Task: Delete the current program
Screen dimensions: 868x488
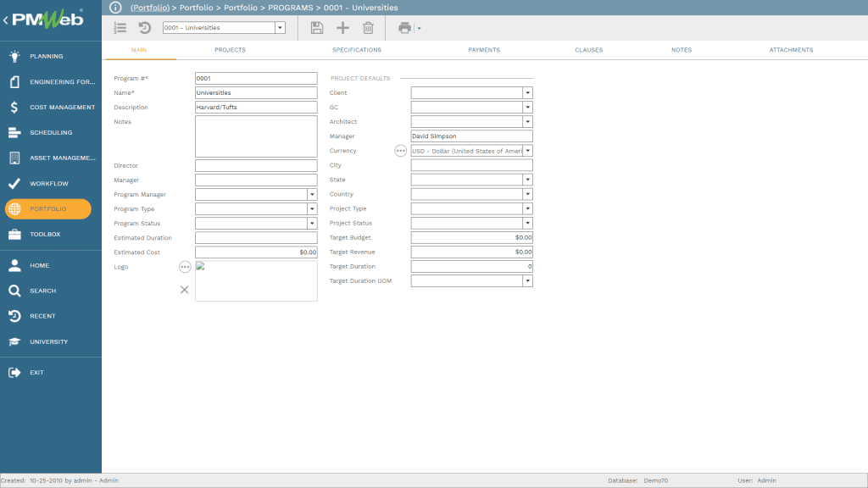Action: (x=368, y=27)
